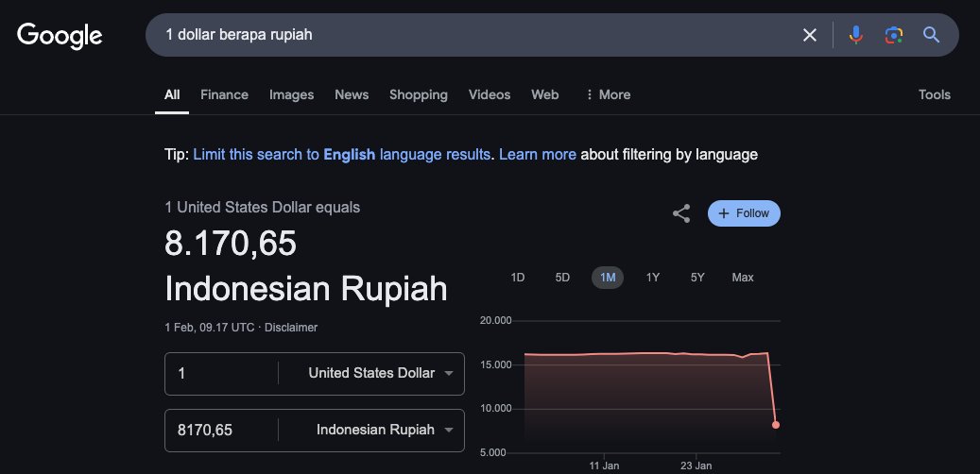Edit the rupiah amount field 8170,65
Viewport: 980px width, 474px height.
[222, 431]
